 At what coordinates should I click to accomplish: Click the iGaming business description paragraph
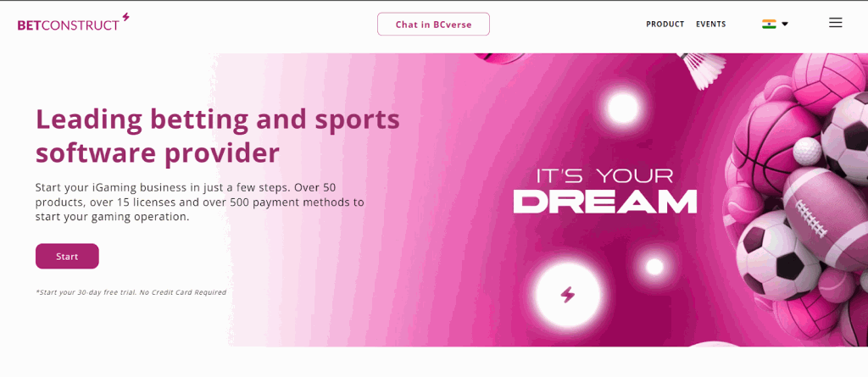coord(200,202)
